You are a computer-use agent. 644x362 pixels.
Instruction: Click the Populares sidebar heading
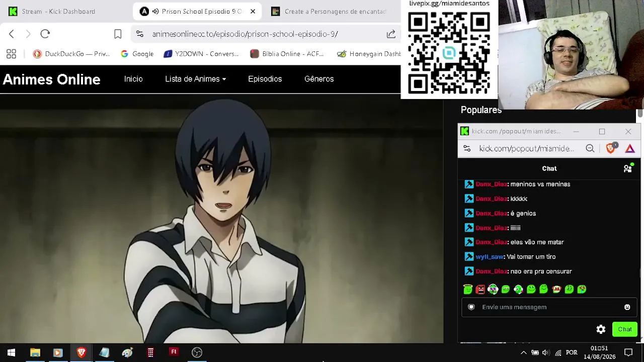tap(481, 110)
